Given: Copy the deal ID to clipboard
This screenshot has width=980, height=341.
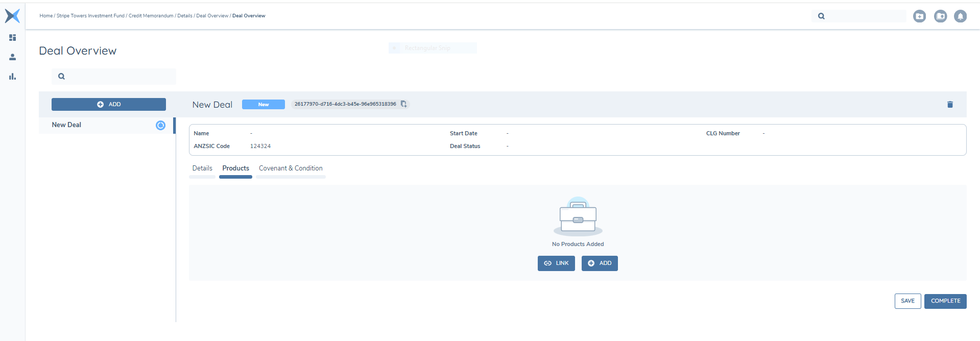Looking at the screenshot, I should (x=403, y=104).
